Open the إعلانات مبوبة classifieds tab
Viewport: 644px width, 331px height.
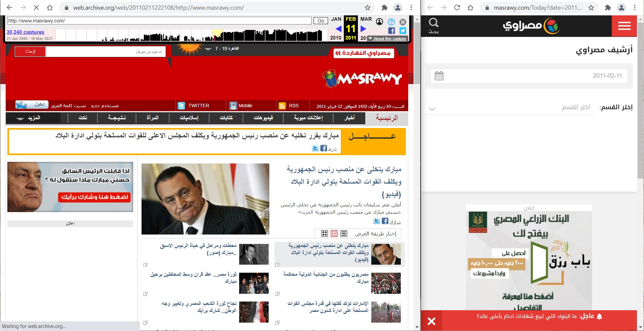pyautogui.click(x=308, y=118)
